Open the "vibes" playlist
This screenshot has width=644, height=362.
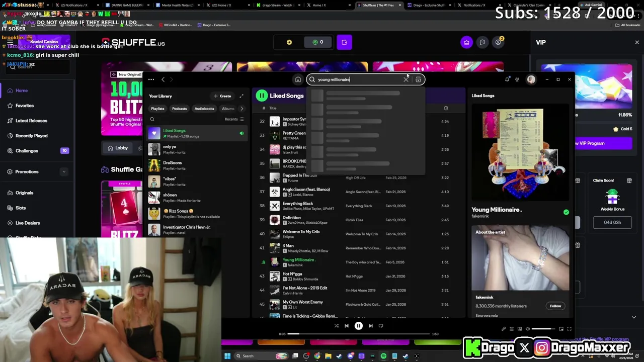coord(198,182)
